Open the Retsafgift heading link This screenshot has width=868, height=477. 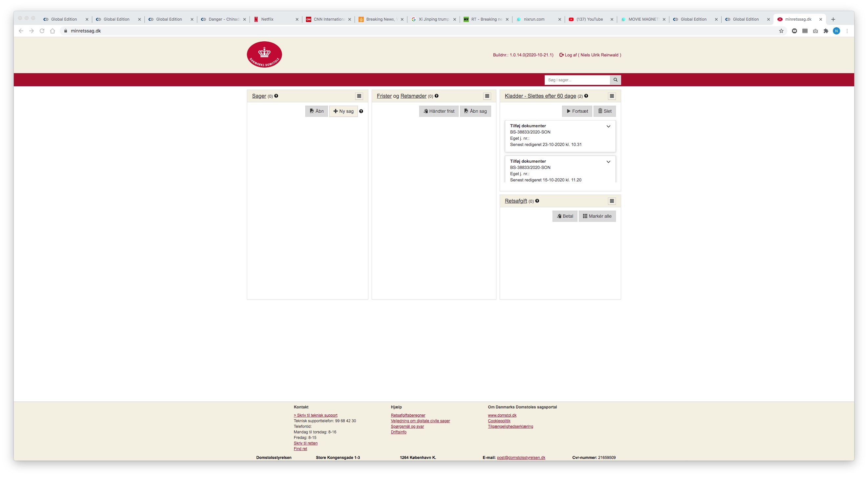[x=516, y=201]
